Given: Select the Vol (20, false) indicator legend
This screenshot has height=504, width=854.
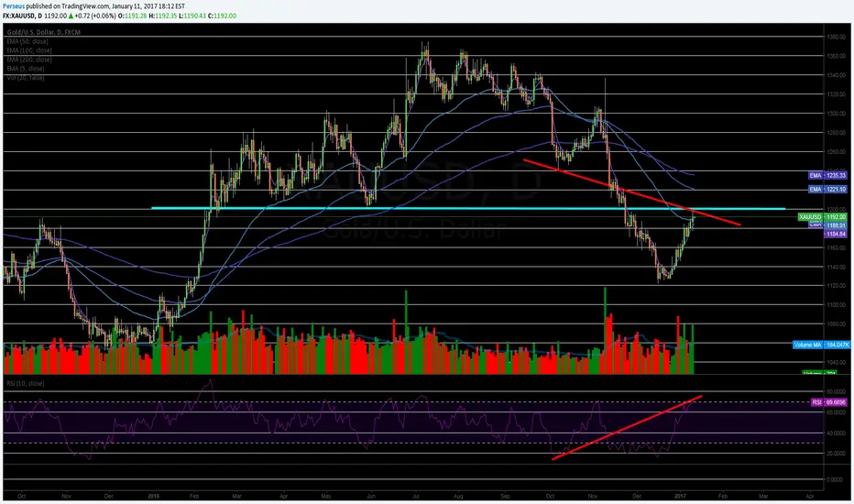Looking at the screenshot, I should coord(26,77).
